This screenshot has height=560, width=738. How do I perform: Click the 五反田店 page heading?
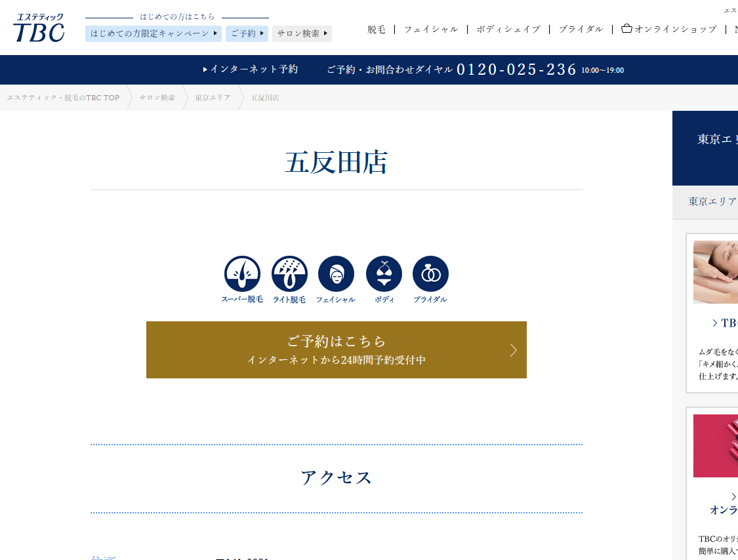coord(336,163)
